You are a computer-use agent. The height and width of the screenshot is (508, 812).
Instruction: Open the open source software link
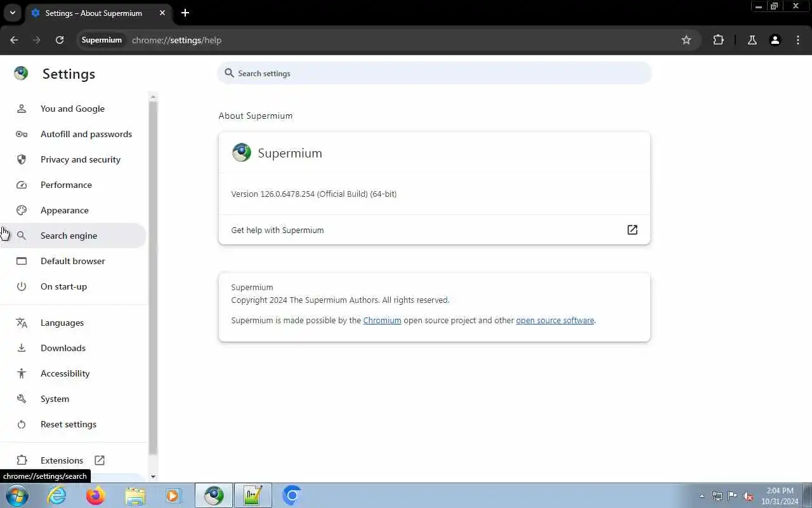555,320
